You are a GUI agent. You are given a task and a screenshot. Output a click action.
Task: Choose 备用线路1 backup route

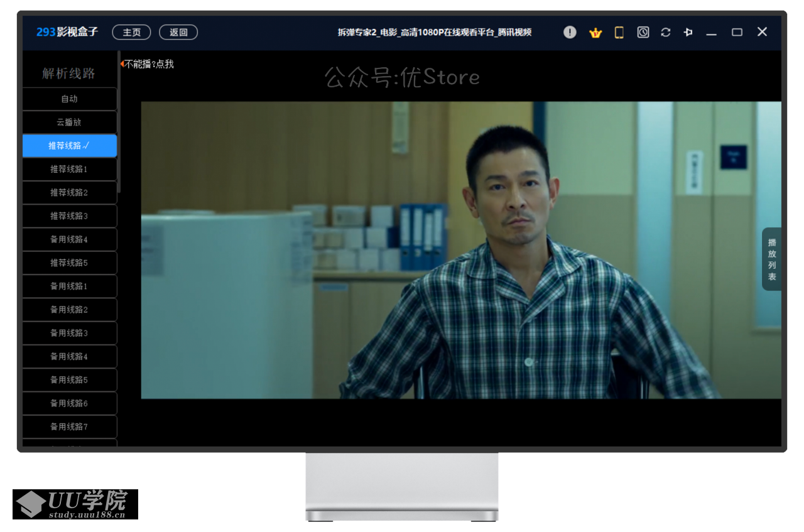point(70,286)
